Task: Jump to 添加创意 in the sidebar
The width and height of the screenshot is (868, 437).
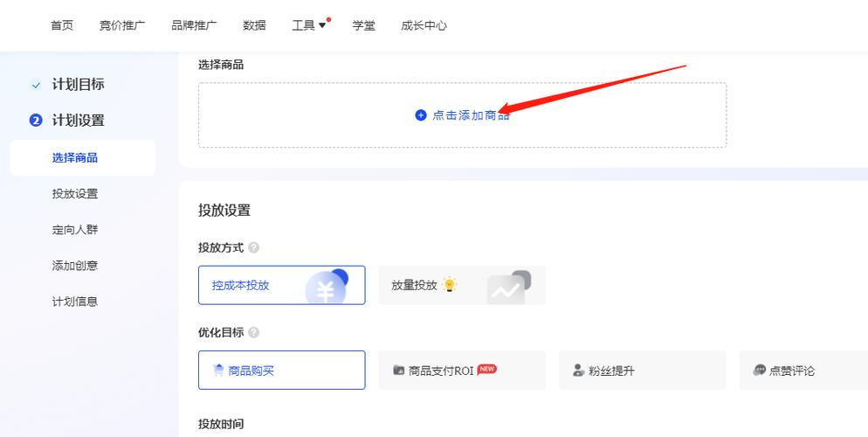Action: pyautogui.click(x=75, y=266)
